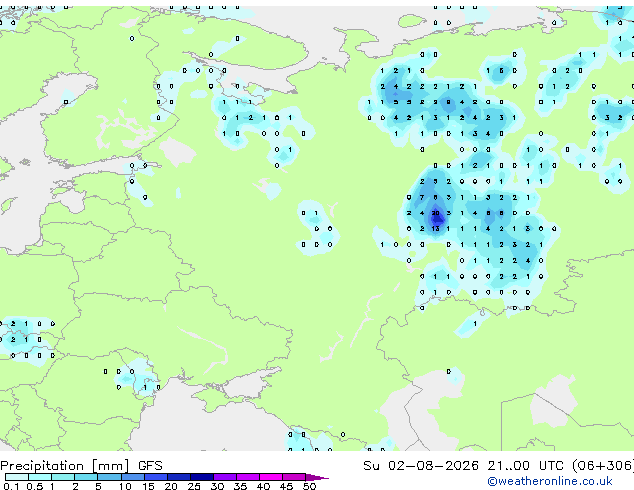This screenshot has width=634, height=490.
Task: Click the '0.1' legend label
Action: [x=11, y=486]
